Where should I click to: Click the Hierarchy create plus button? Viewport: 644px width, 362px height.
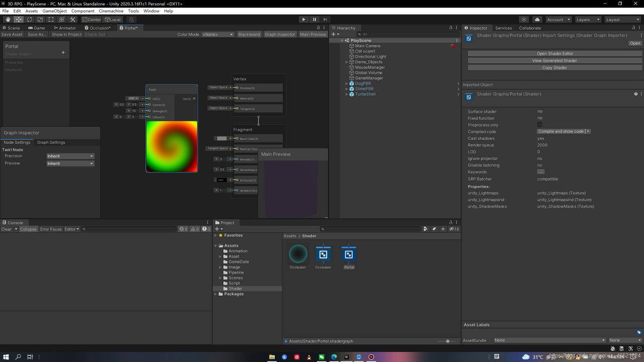coord(335,34)
